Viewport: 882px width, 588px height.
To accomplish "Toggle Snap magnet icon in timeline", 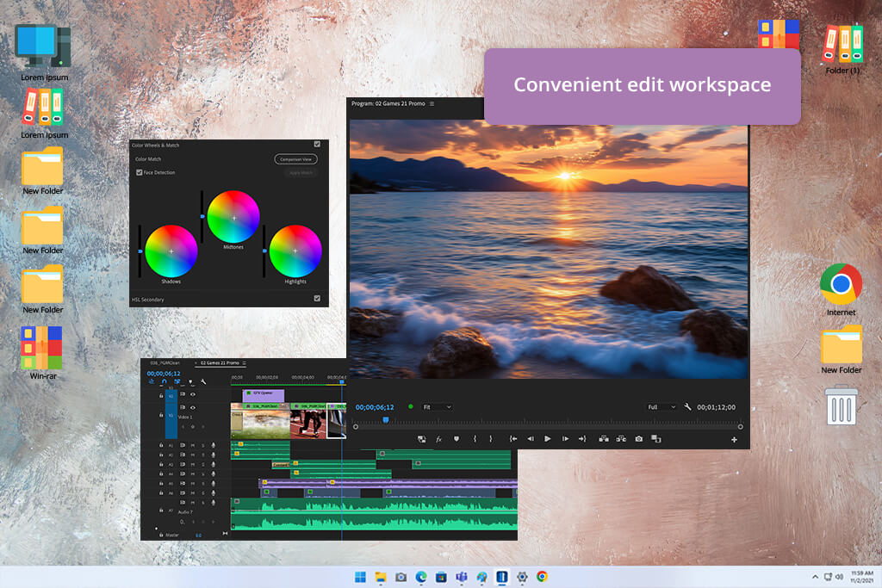I will tap(165, 381).
